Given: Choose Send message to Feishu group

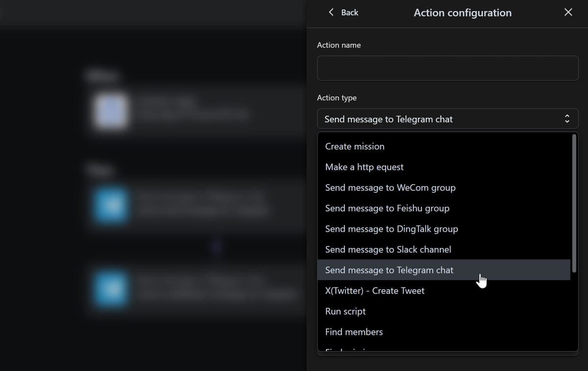Looking at the screenshot, I should click(387, 208).
